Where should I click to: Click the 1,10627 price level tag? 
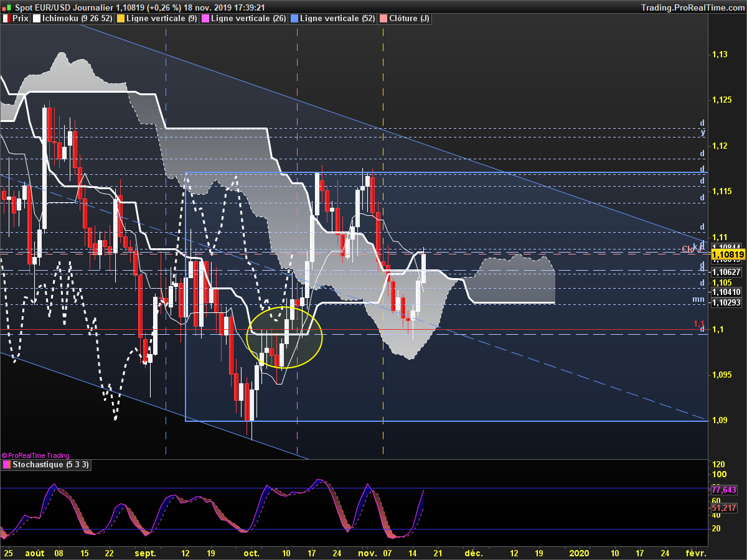[726, 272]
